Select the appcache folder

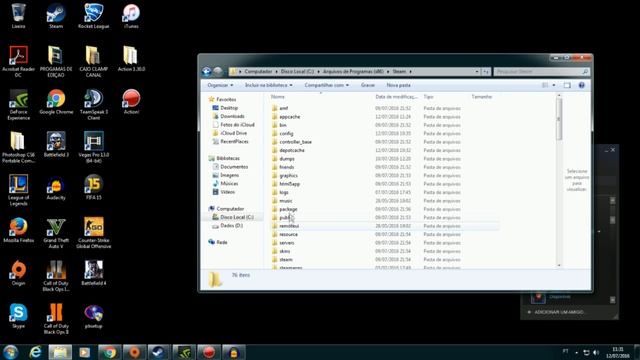(x=289, y=117)
